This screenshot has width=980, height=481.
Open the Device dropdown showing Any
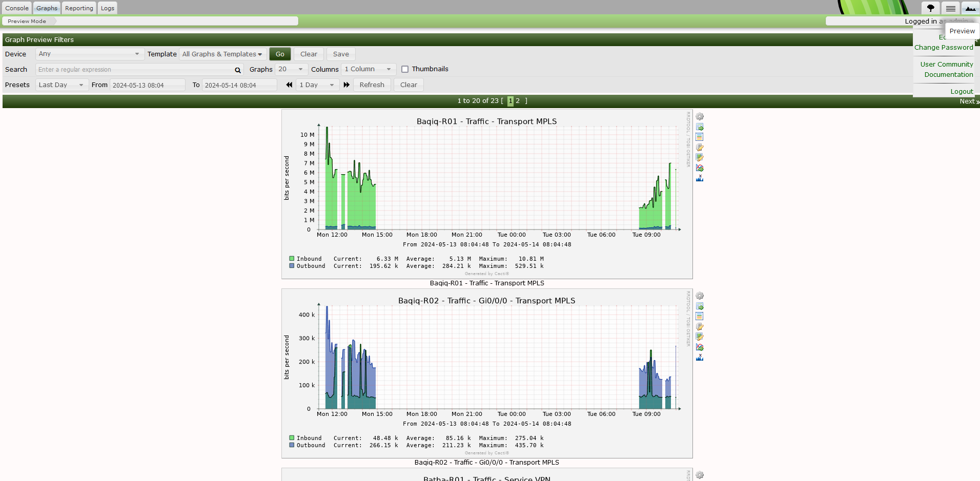[x=89, y=54]
